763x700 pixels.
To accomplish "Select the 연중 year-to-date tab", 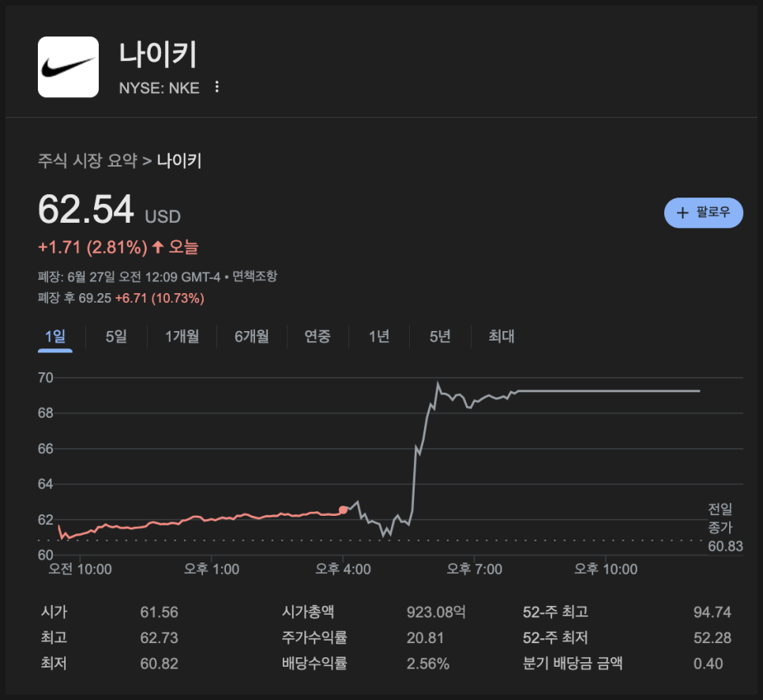I will point(318,337).
